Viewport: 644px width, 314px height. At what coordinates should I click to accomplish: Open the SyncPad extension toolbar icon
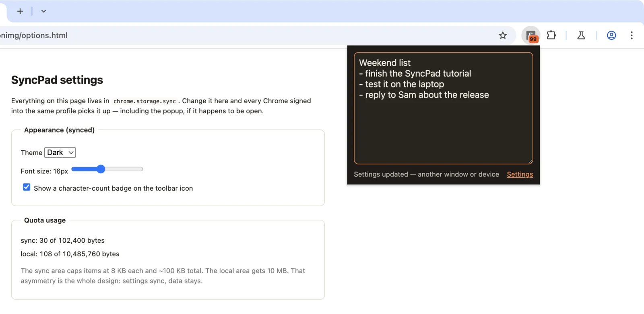point(531,35)
